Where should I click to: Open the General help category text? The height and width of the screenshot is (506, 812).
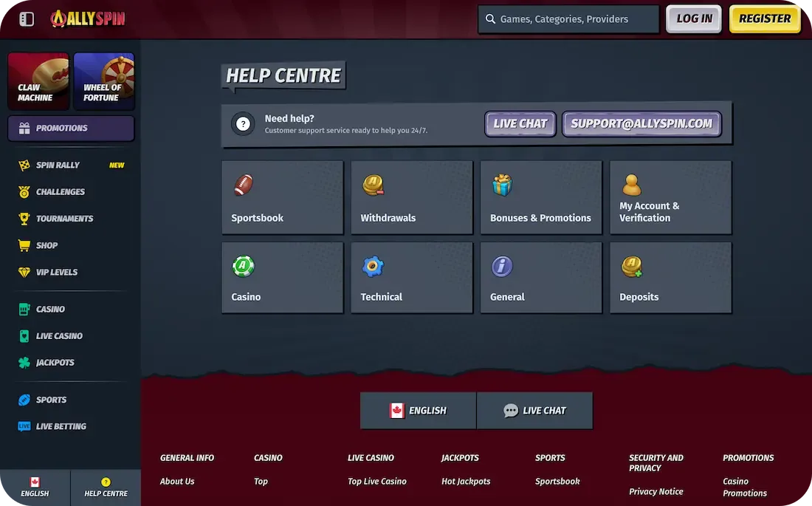point(507,297)
